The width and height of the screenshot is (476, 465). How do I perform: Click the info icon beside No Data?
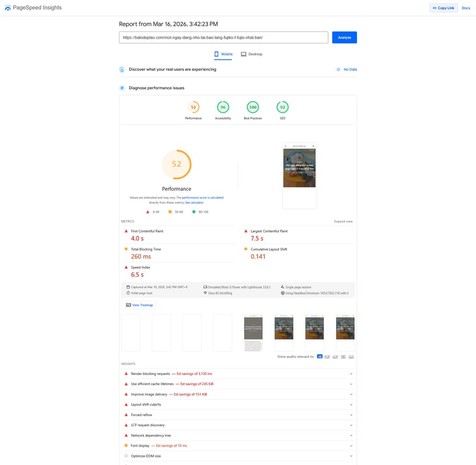coord(339,70)
